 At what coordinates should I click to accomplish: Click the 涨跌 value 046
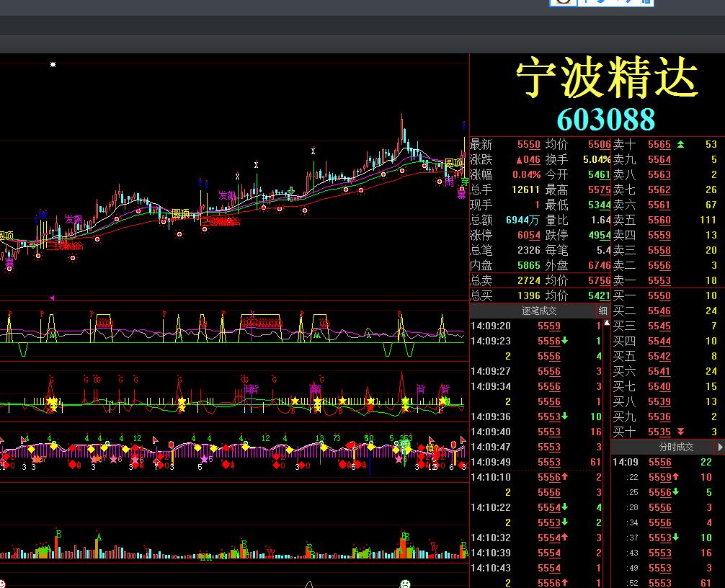[528, 160]
